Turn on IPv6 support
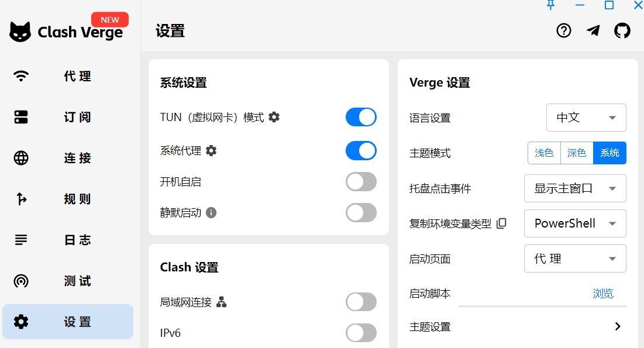The width and height of the screenshot is (644, 348). click(361, 333)
